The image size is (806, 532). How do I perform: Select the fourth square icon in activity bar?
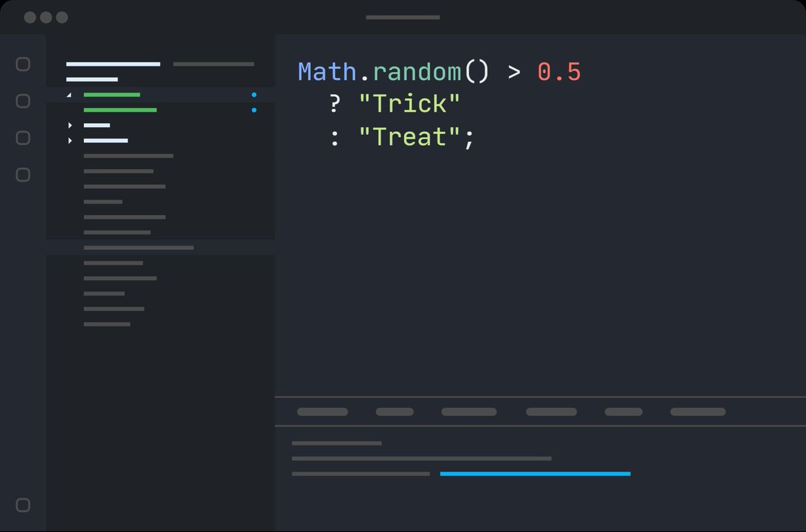(23, 175)
